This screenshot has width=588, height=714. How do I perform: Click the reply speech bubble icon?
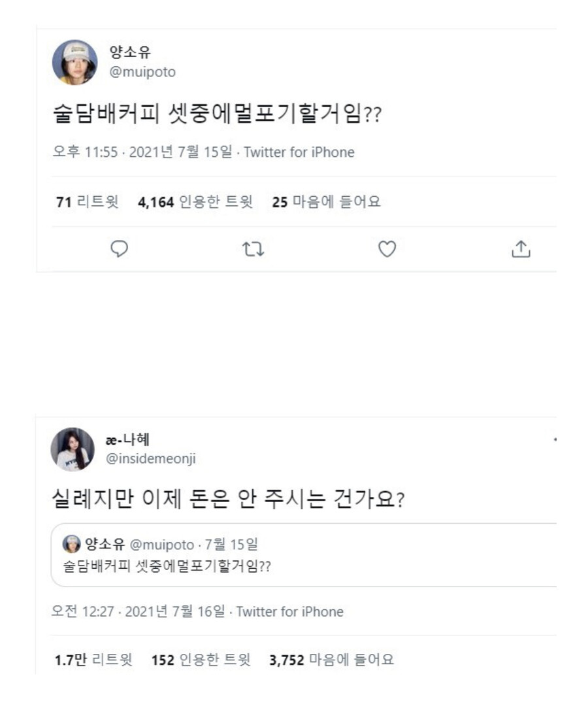[x=120, y=248]
